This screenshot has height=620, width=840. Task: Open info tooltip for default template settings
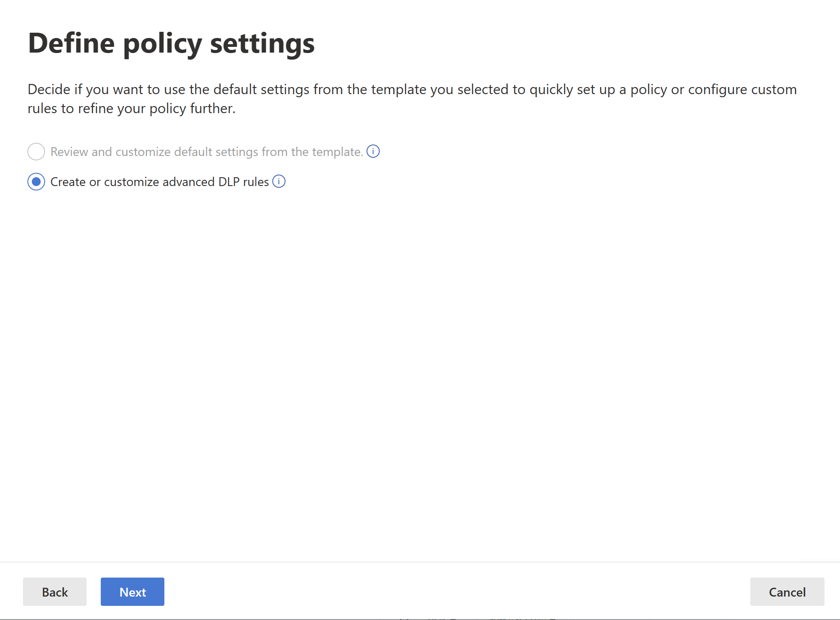tap(373, 151)
